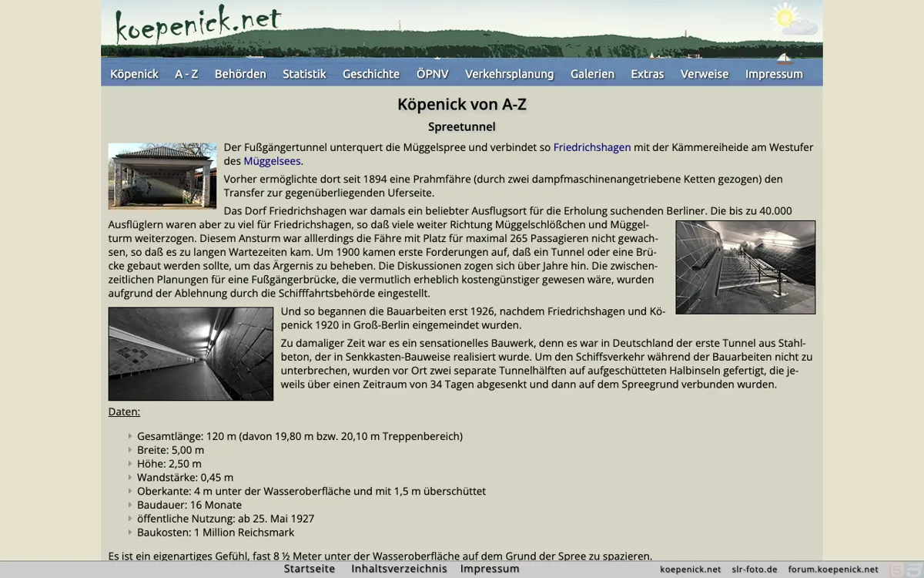
Task: Open the Impressum item in top navigation
Action: (x=774, y=74)
